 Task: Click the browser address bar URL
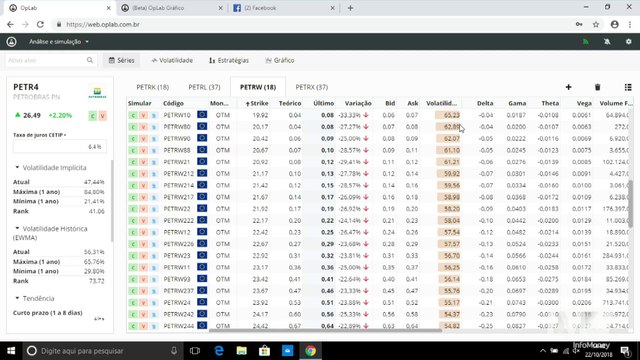[103, 24]
